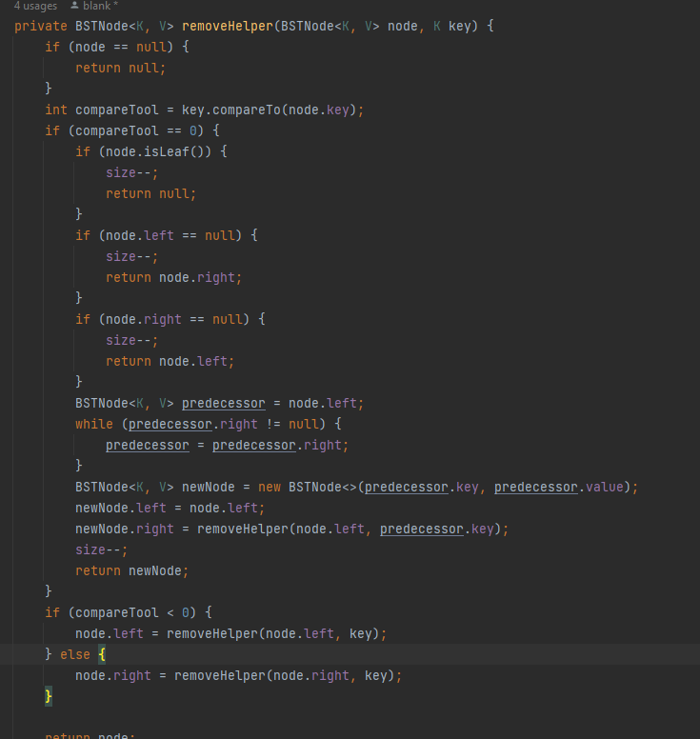The width and height of the screenshot is (700, 739).
Task: Select the 'else' keyword
Action: pyautogui.click(x=75, y=654)
